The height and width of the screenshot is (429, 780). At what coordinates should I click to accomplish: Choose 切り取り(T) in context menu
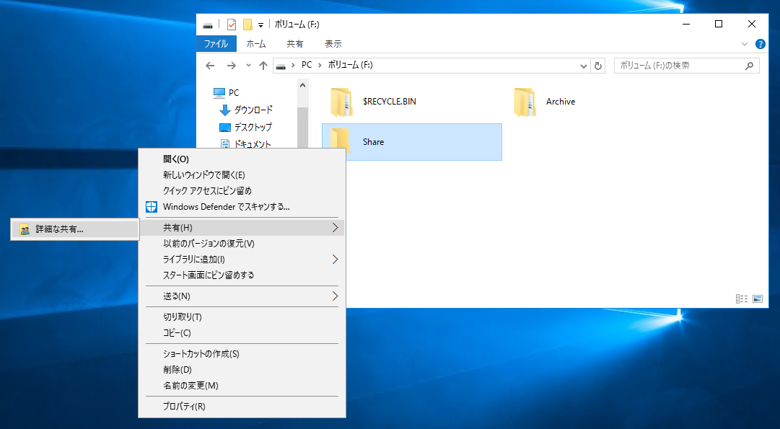coord(242,317)
